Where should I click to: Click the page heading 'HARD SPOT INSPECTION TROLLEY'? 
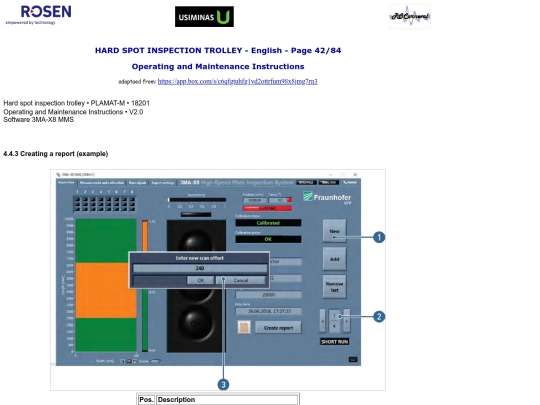(x=169, y=50)
